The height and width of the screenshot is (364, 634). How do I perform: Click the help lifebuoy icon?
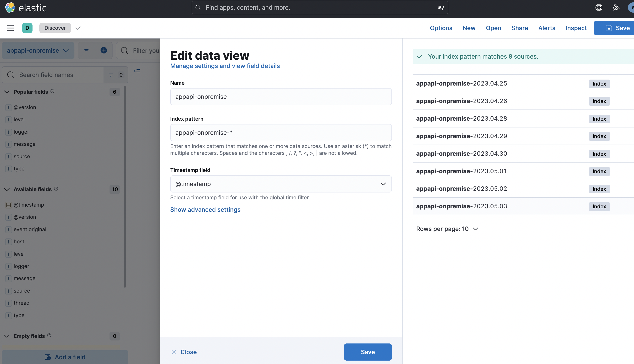[599, 7]
